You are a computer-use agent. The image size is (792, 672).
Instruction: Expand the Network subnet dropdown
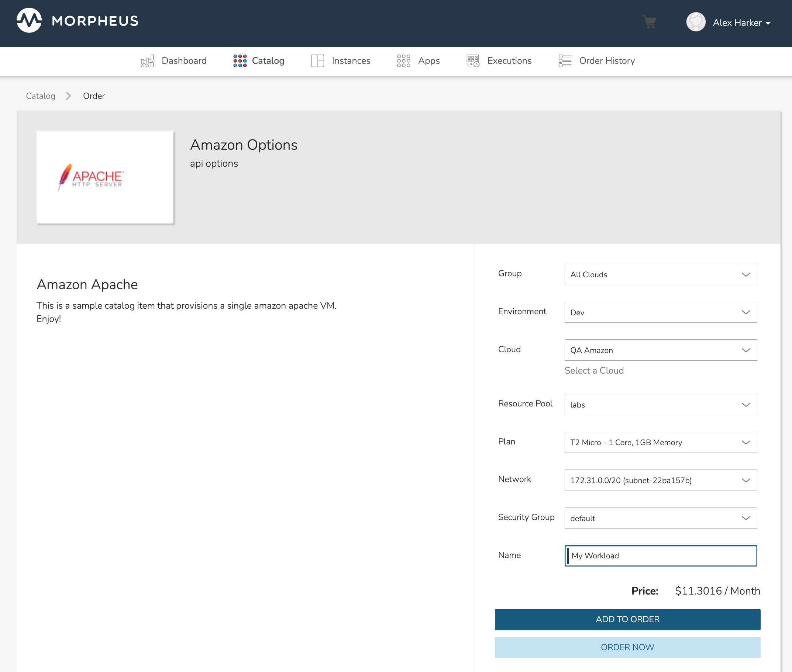[x=661, y=480]
